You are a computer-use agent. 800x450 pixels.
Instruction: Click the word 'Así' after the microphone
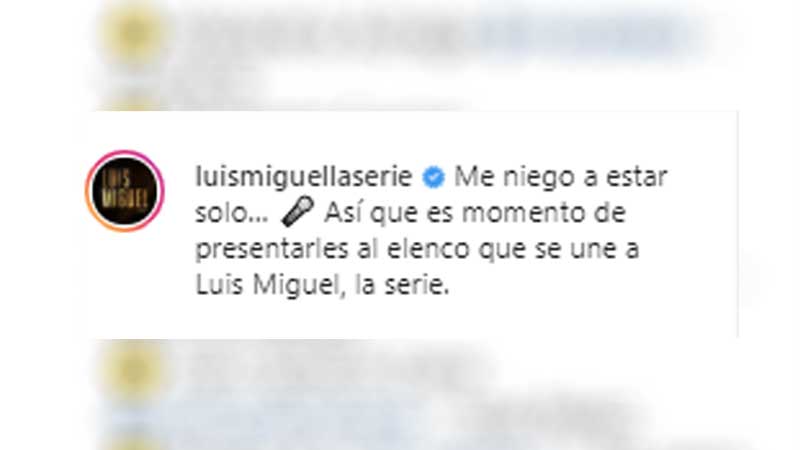point(343,212)
